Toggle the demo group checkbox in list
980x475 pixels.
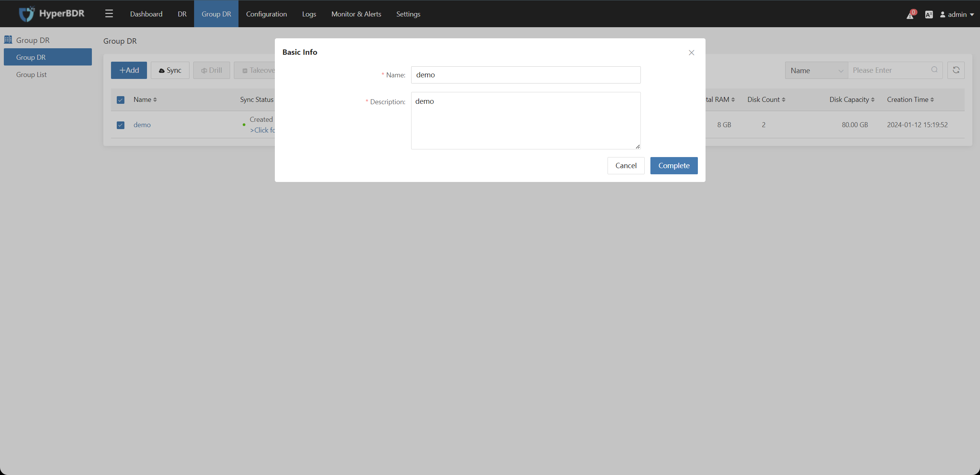121,124
